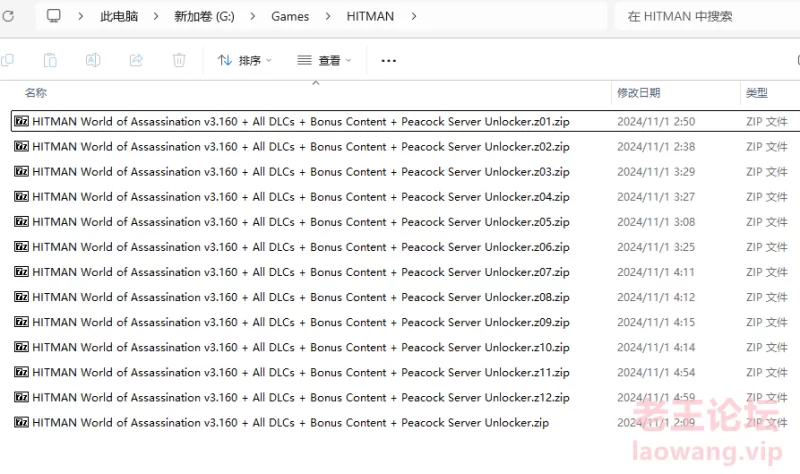Select the file ending in Unlocker.z02.zip

[x=301, y=146]
